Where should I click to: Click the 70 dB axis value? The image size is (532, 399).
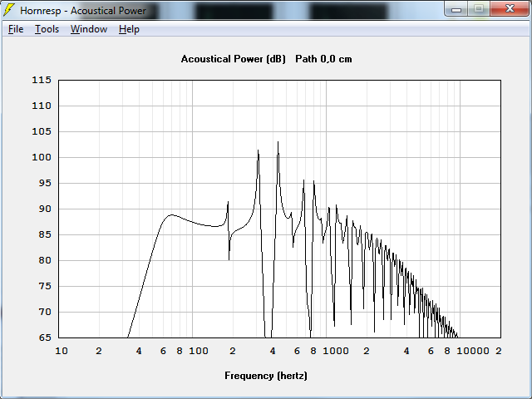click(45, 313)
